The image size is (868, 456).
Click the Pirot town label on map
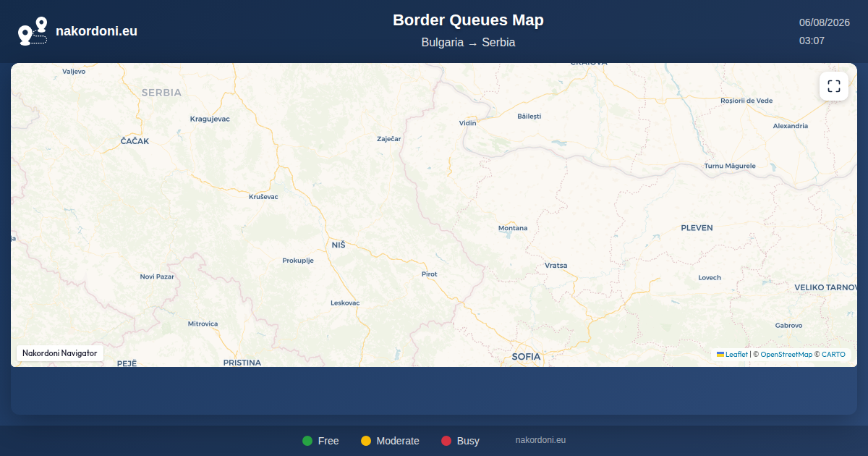pyautogui.click(x=430, y=274)
